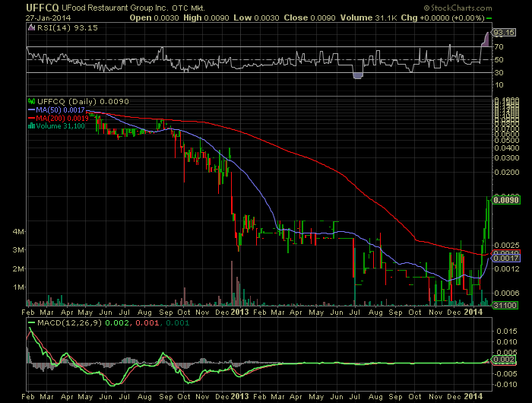Click the 0.015 MACD axis label
The height and width of the screenshot is (403, 532).
point(507,331)
